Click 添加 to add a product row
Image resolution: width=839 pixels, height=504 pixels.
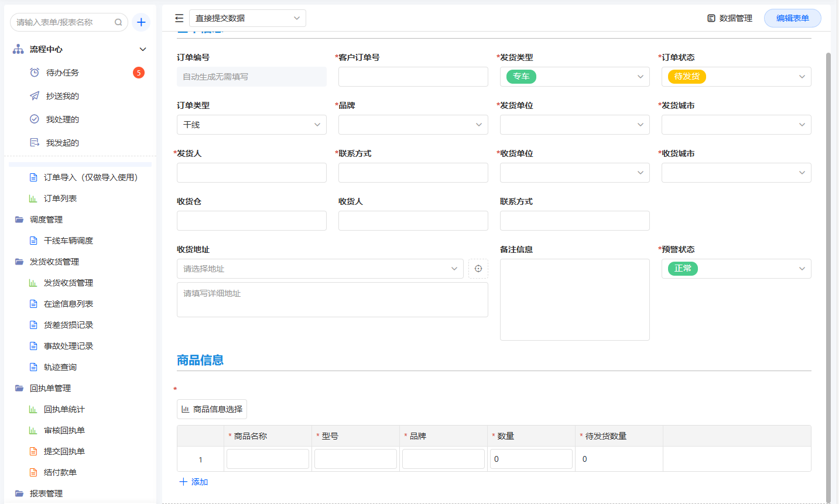pos(194,482)
